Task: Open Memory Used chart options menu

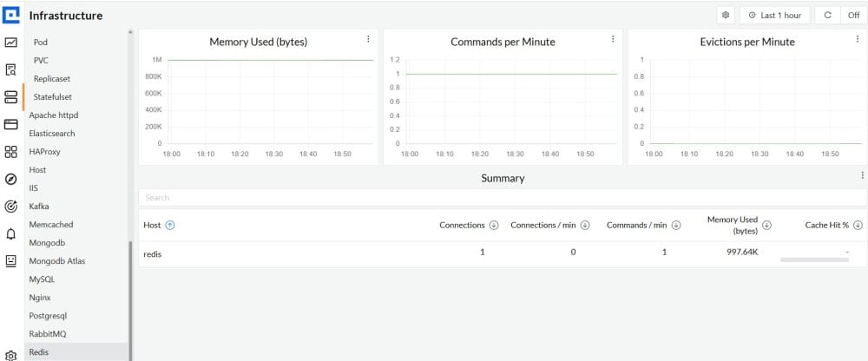Action: (x=368, y=39)
